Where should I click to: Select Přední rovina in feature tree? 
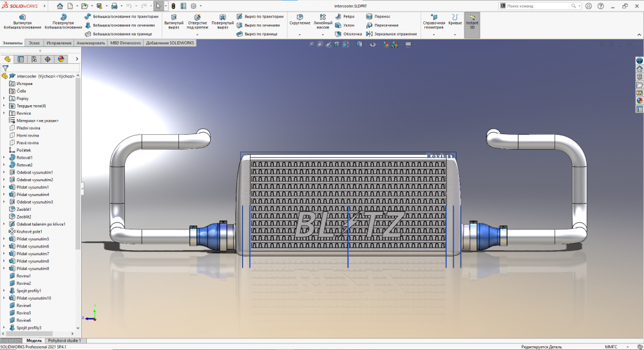(x=28, y=128)
